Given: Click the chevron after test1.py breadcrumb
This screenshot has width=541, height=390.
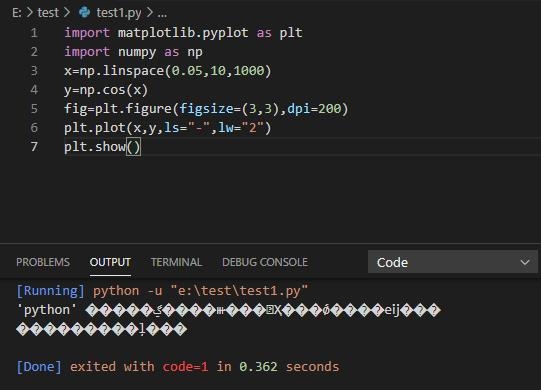Looking at the screenshot, I should coord(150,13).
